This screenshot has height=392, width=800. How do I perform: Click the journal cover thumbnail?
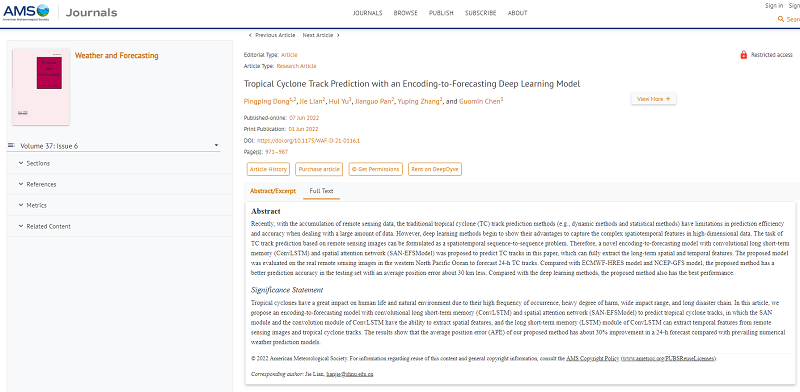coord(41,87)
